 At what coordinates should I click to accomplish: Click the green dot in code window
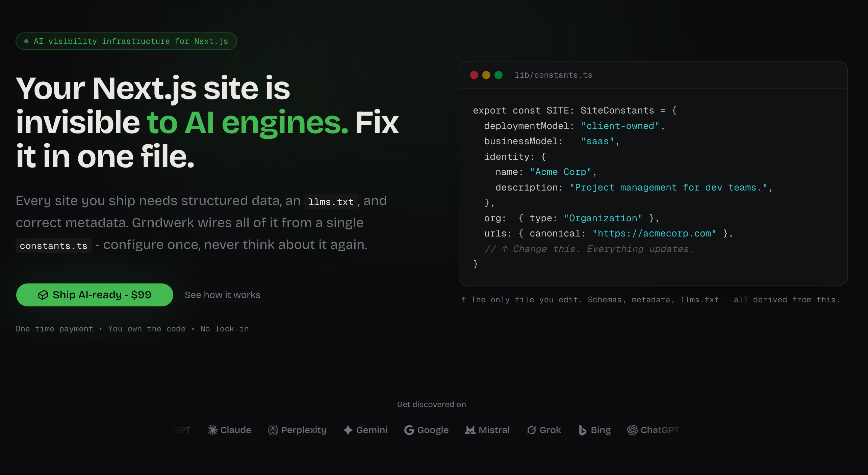coord(499,75)
